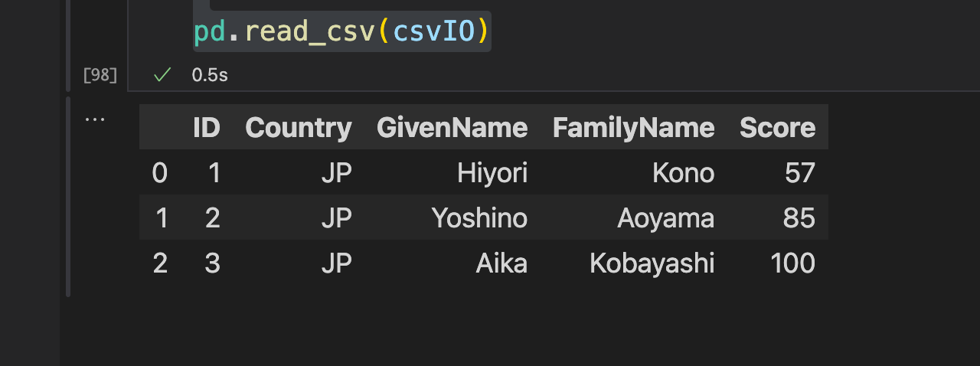The height and width of the screenshot is (366, 980).
Task: Click the Aoyama family name cell
Action: coord(665,219)
